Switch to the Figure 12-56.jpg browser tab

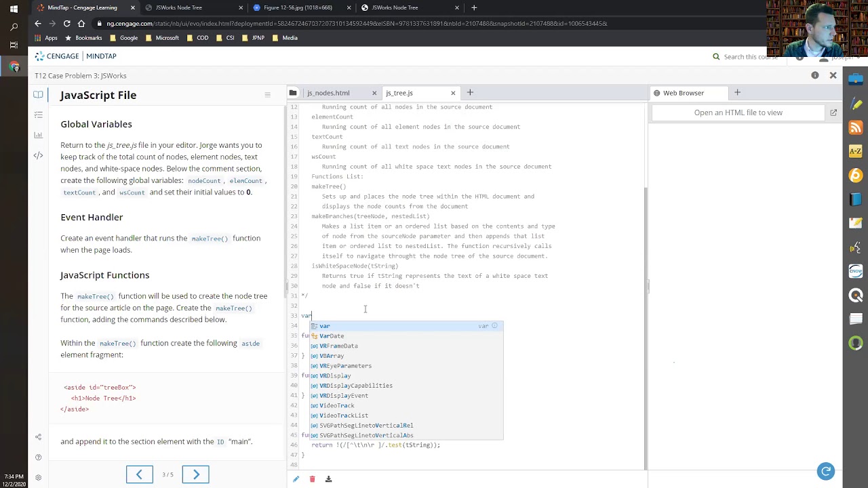[x=298, y=7]
